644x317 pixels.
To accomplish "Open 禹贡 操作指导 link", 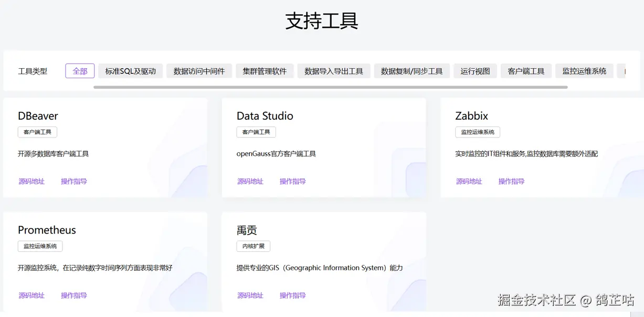I will (x=293, y=295).
